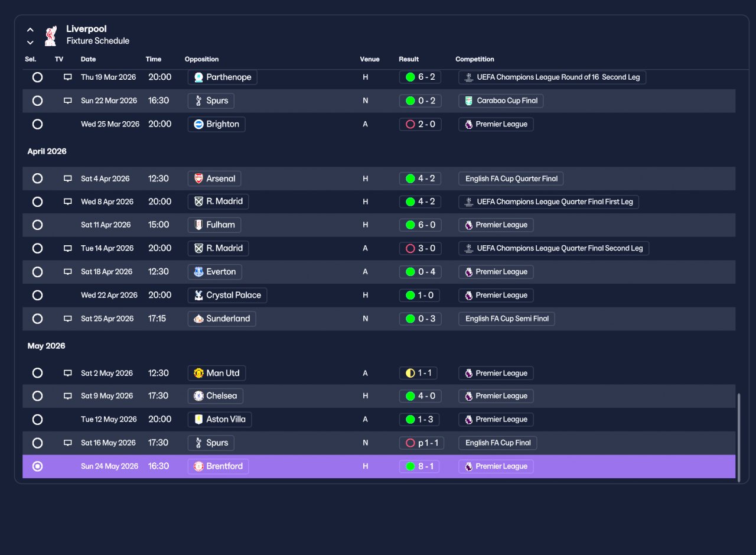Sort fixtures by the Date column header

(x=88, y=59)
